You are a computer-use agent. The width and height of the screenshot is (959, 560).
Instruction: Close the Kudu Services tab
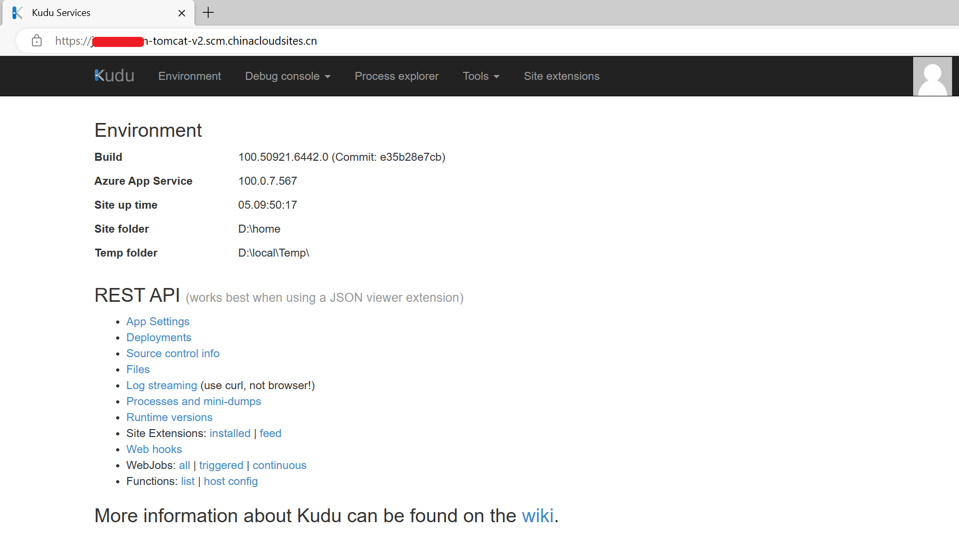pos(182,13)
